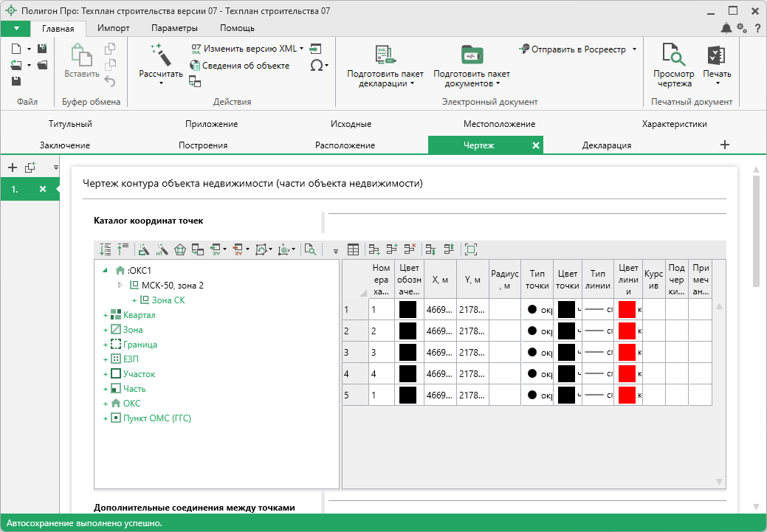The height and width of the screenshot is (532, 767).
Task: Expand the МСК-50, зона 2 tree node
Action: 120,285
